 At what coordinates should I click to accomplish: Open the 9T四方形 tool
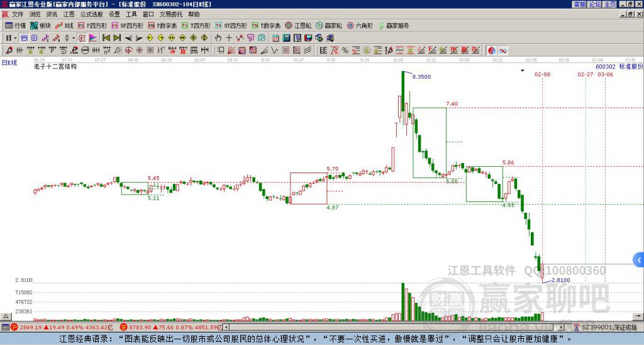point(231,25)
